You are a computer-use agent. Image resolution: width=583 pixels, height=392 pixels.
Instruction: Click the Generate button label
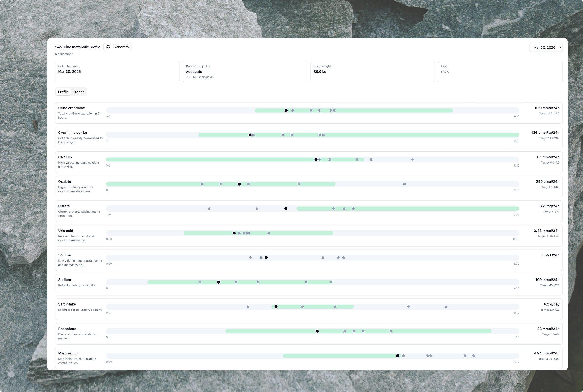tap(121, 47)
